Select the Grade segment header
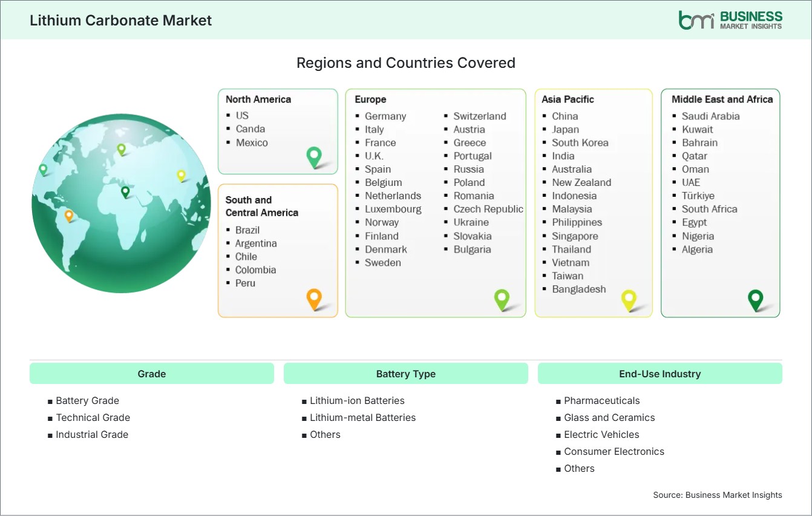 pos(152,374)
